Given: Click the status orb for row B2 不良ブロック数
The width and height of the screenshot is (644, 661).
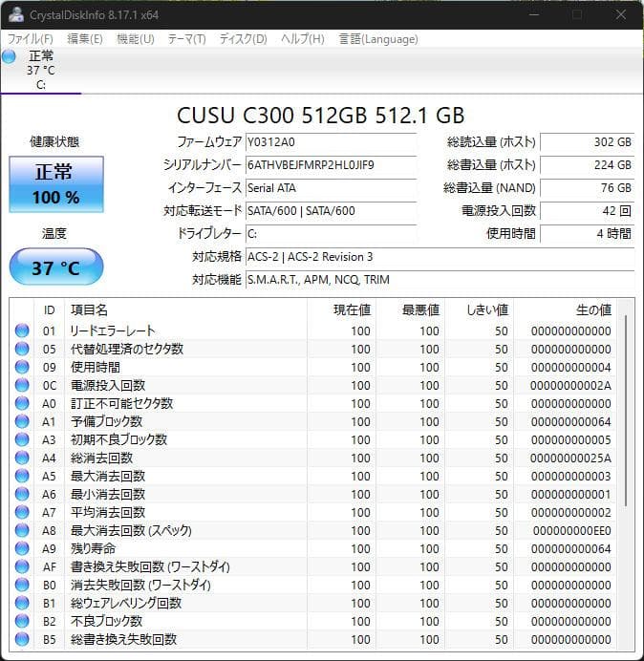Looking at the screenshot, I should (22, 621).
